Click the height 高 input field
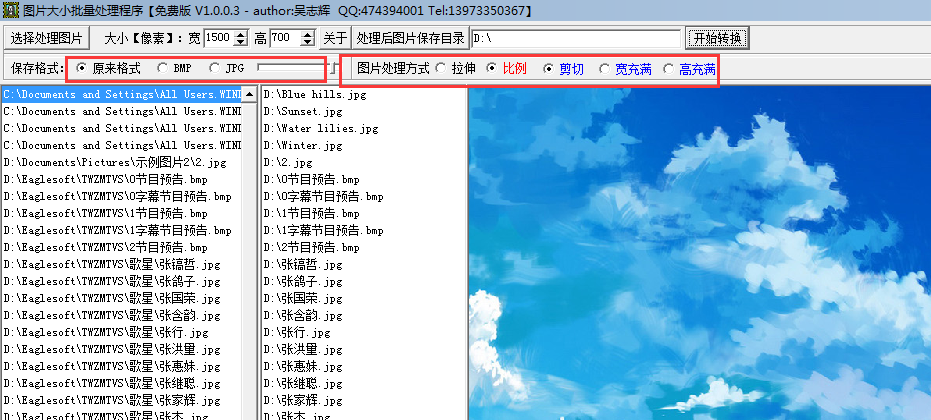Image resolution: width=931 pixels, height=420 pixels. [285, 39]
